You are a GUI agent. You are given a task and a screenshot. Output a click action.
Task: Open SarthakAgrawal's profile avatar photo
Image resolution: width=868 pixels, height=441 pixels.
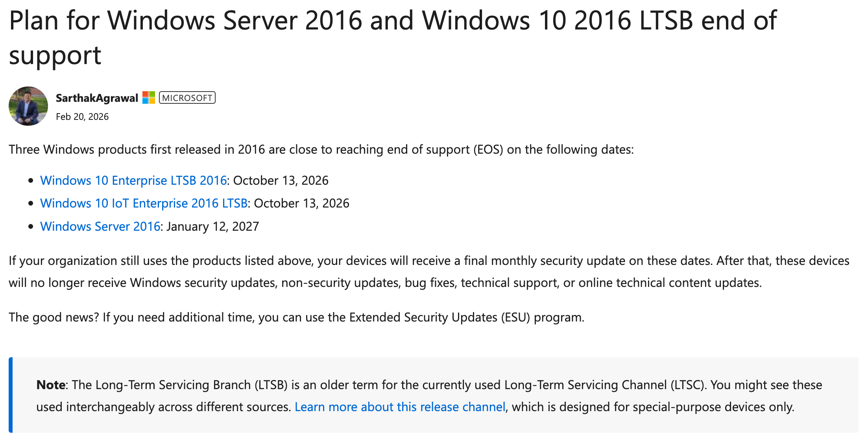pos(28,106)
